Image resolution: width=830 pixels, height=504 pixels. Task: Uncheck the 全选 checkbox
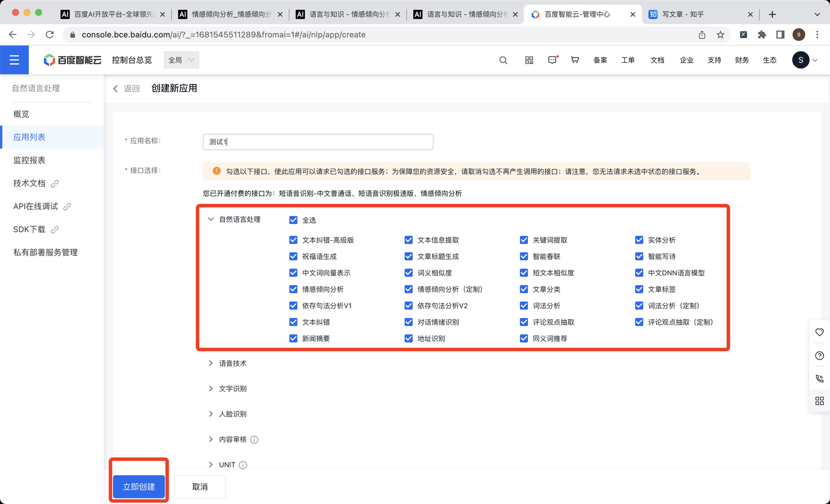293,219
